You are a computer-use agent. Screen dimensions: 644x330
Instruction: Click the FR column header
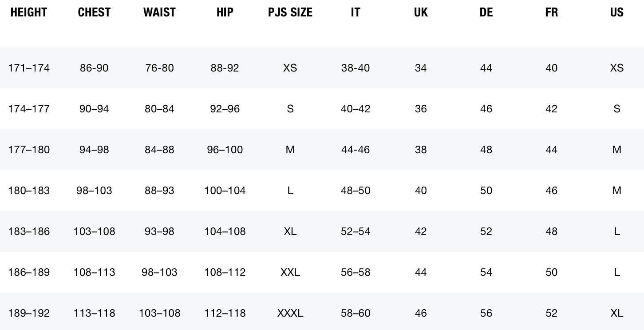pos(551,12)
